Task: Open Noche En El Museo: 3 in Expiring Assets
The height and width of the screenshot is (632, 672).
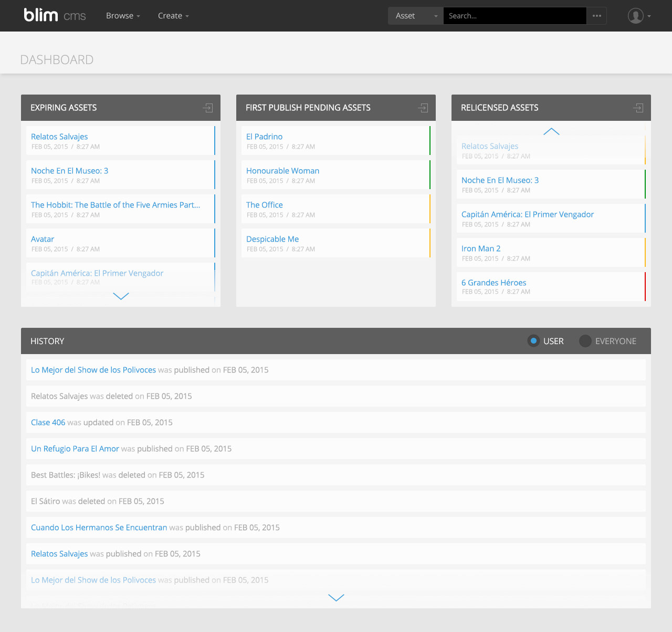Action: [70, 171]
